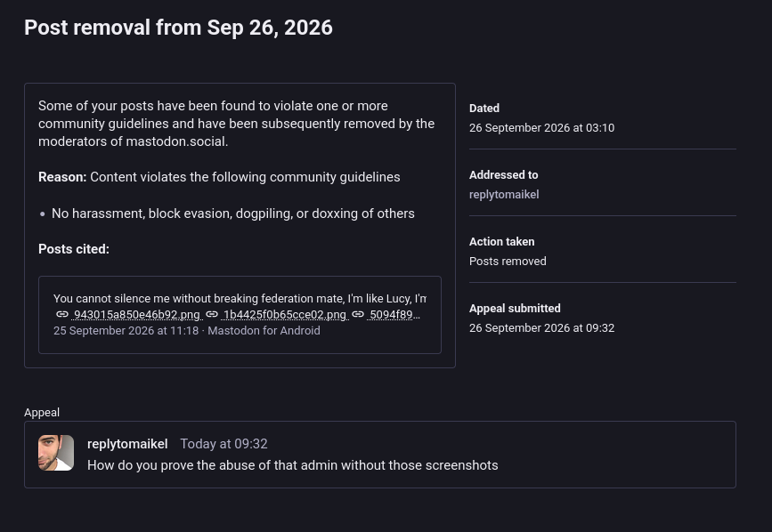The image size is (772, 532).
Task: Click the 'Today at 09:32' appeal timestamp
Action: click(x=223, y=444)
